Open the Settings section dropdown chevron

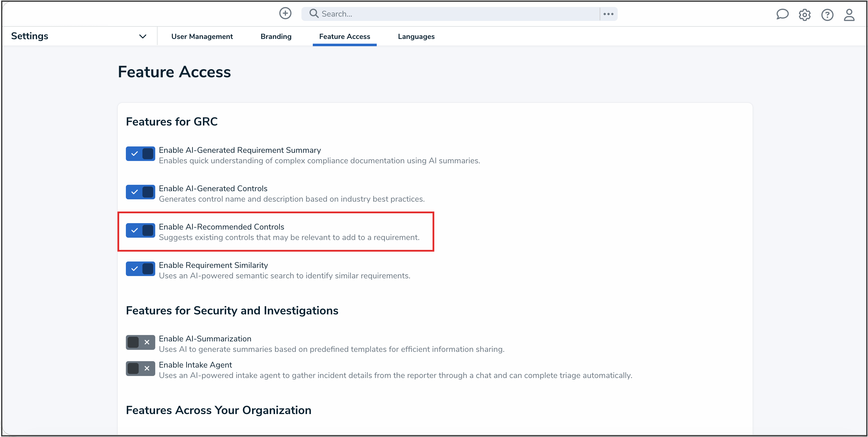tap(143, 36)
